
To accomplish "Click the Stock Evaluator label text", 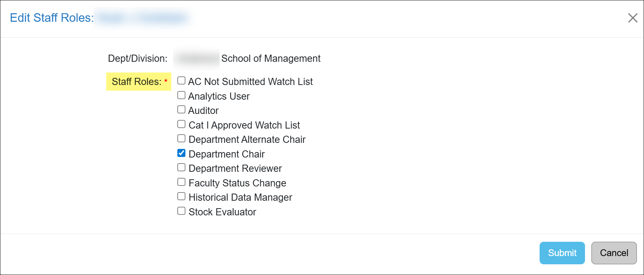I will pos(222,212).
